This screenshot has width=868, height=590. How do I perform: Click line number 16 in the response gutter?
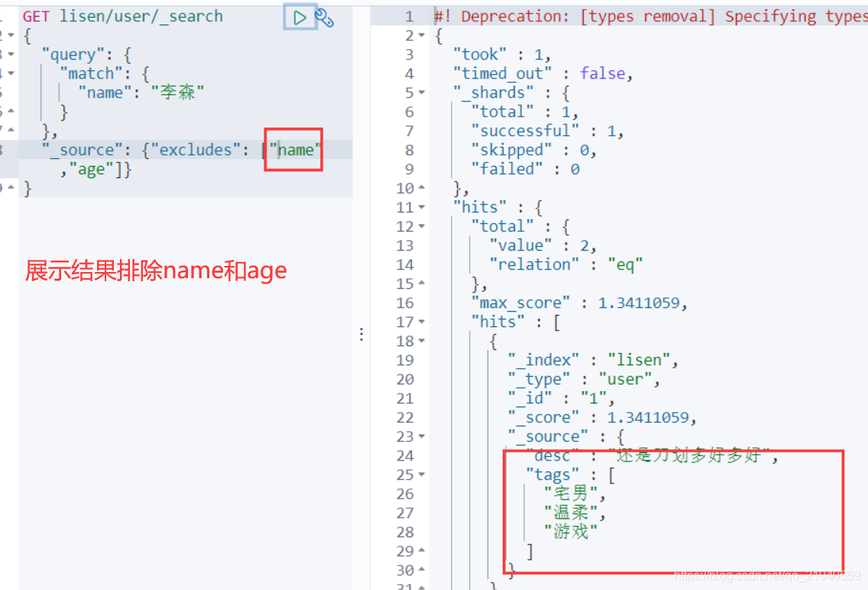pyautogui.click(x=405, y=303)
